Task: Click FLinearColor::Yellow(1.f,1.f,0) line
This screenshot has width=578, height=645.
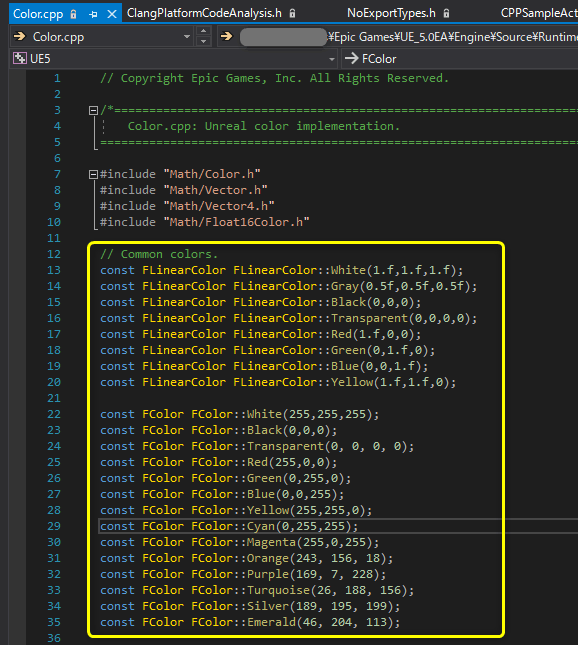Action: coord(278,382)
